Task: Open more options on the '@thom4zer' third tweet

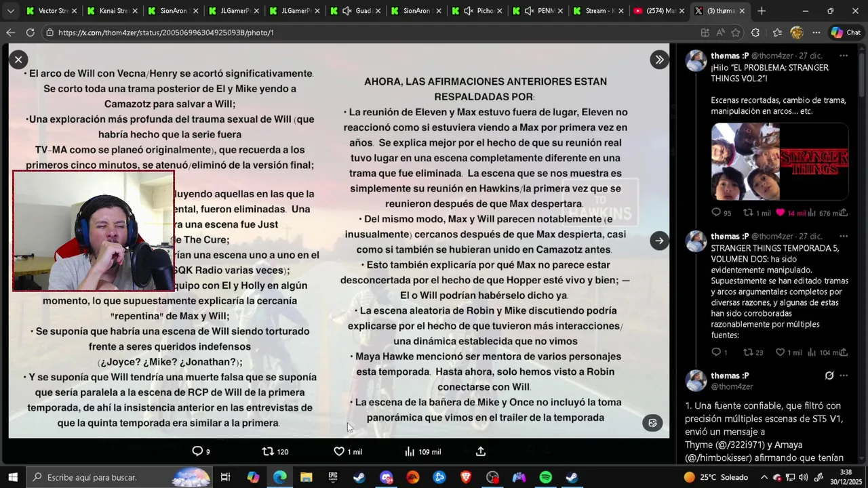Action: tap(844, 375)
